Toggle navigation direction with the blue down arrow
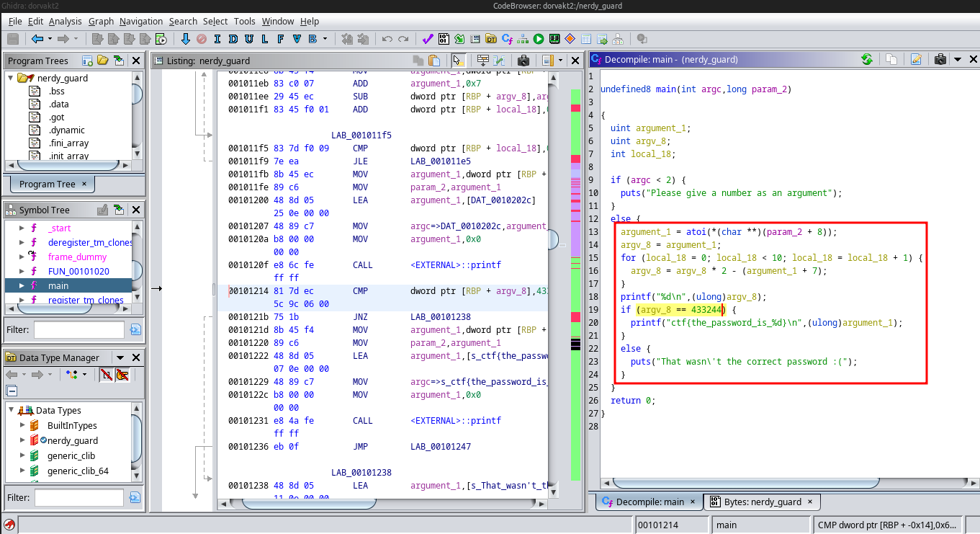This screenshot has width=980, height=534. pos(185,39)
